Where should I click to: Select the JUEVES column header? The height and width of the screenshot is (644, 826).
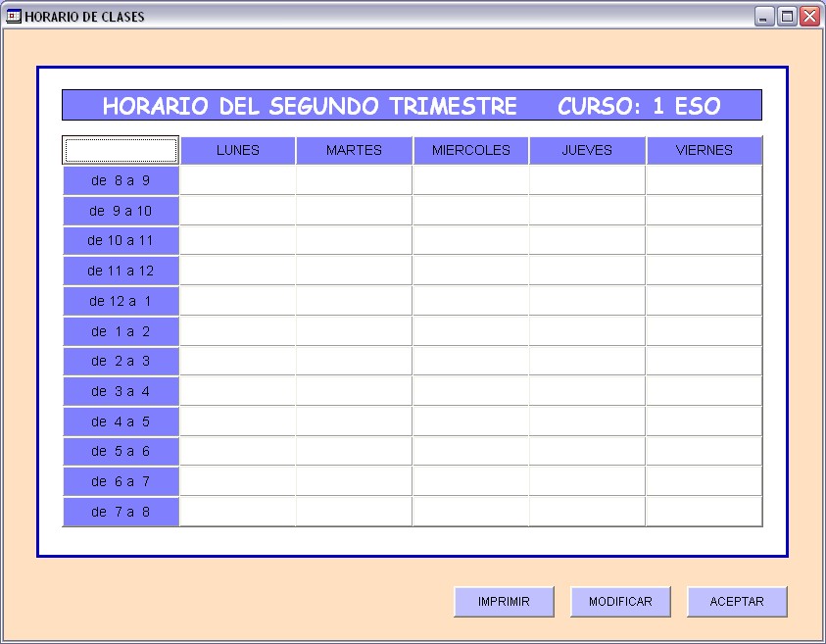pyautogui.click(x=587, y=150)
